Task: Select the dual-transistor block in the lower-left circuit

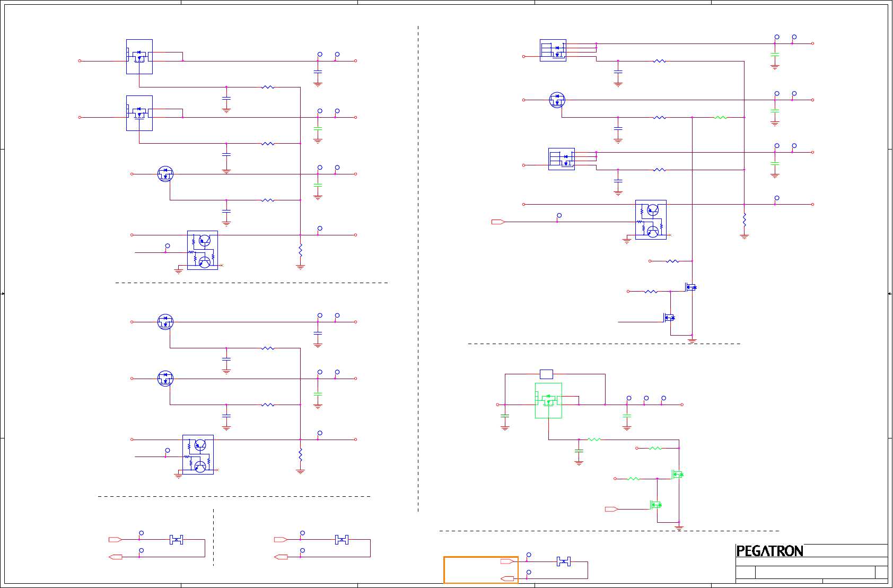Action: tap(198, 454)
